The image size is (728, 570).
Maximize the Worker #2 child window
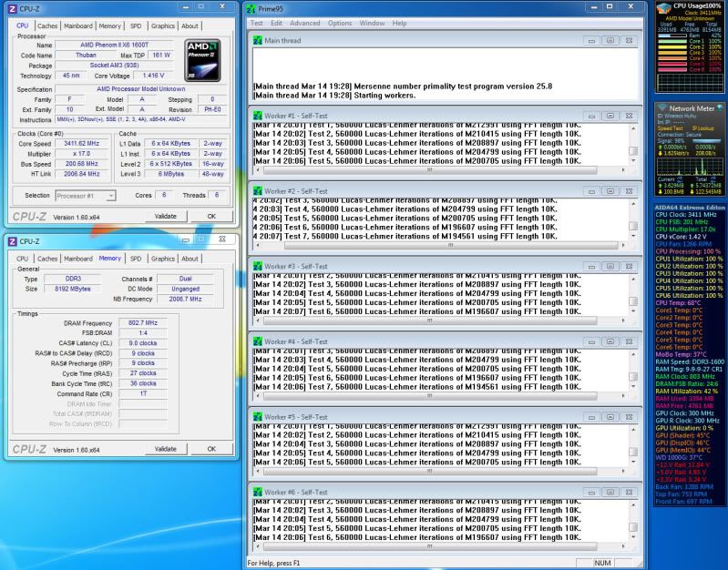(x=611, y=192)
